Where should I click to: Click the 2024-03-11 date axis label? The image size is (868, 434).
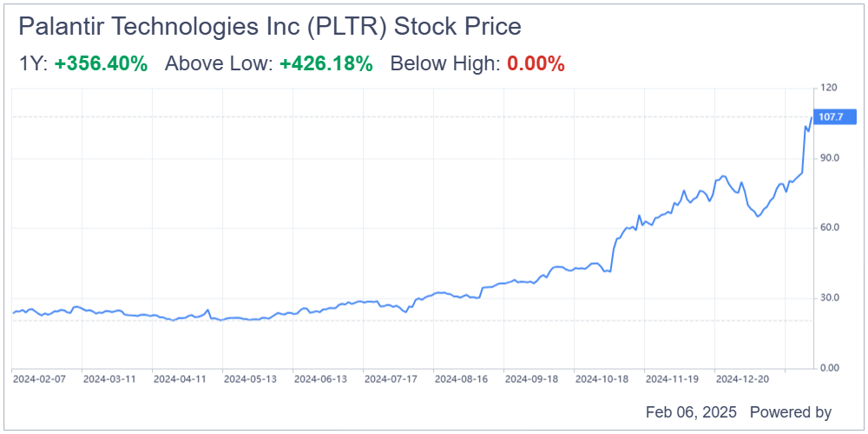click(x=109, y=379)
